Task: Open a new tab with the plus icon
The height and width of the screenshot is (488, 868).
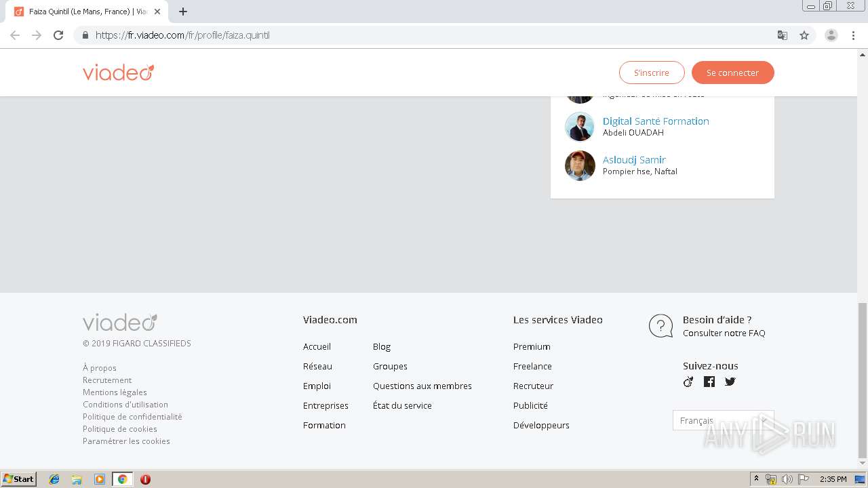Action: (183, 12)
